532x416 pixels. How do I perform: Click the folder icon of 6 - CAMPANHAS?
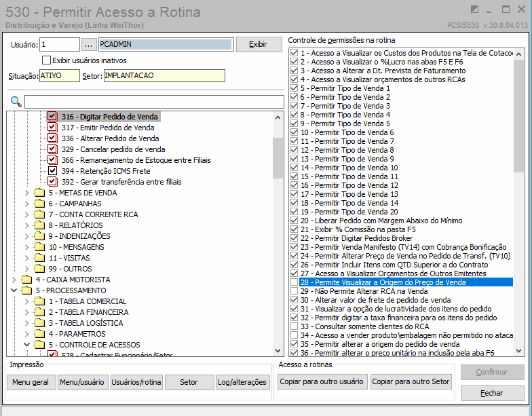tap(39, 204)
